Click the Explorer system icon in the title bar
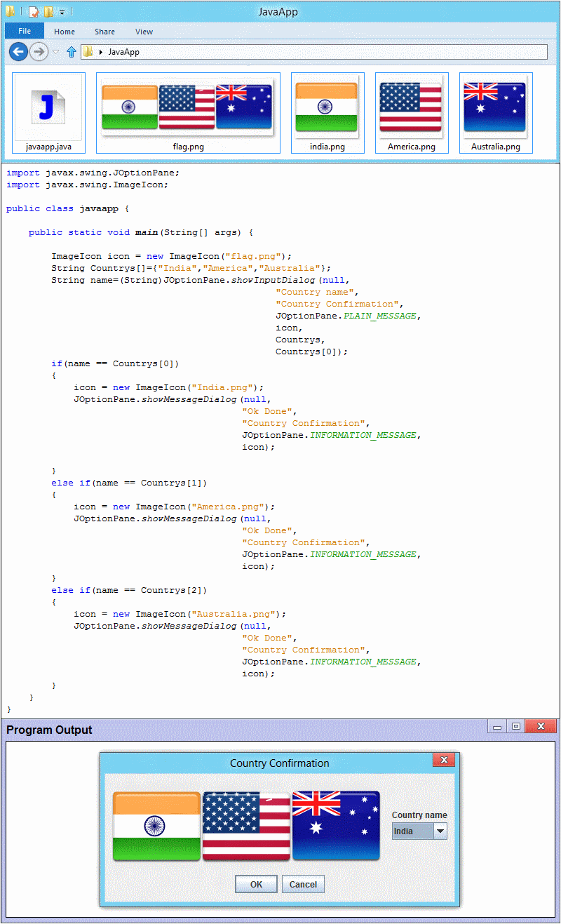The image size is (561, 924). pyautogui.click(x=10, y=12)
